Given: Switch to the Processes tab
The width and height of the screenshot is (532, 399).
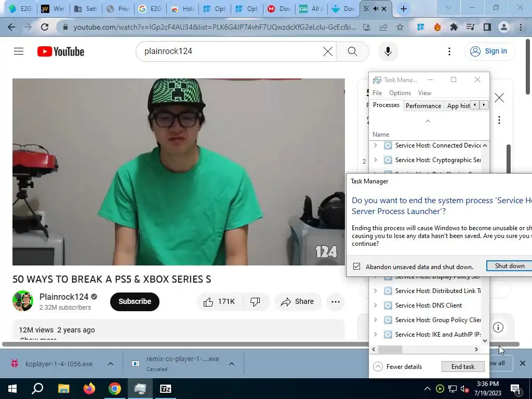Looking at the screenshot, I should click(x=386, y=105).
